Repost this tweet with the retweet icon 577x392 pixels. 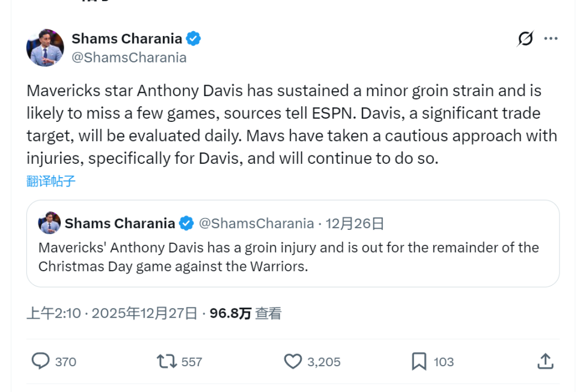(166, 361)
